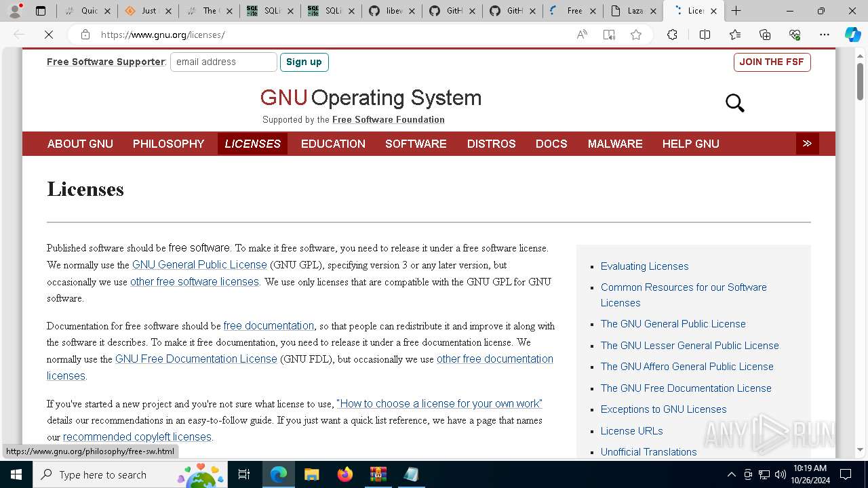Open Copilot sidebar icon
Screen dimensions: 868x488
852,35
